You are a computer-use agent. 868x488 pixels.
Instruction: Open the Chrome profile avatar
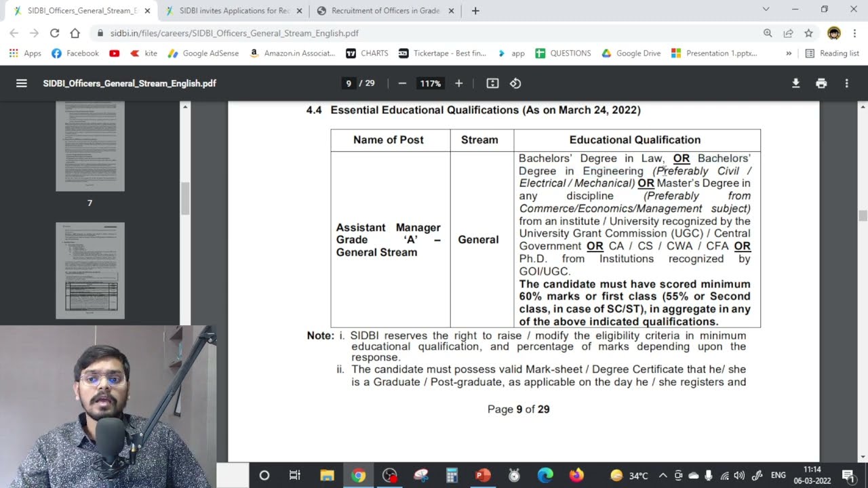click(834, 33)
